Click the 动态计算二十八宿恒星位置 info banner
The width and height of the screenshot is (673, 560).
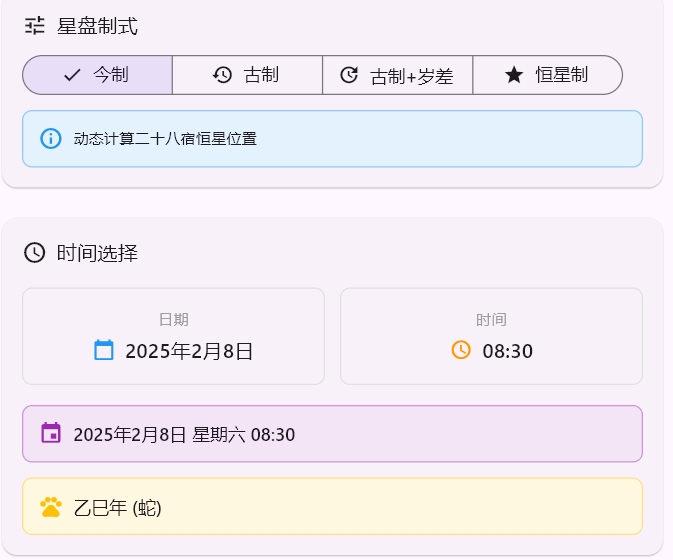[x=332, y=139]
